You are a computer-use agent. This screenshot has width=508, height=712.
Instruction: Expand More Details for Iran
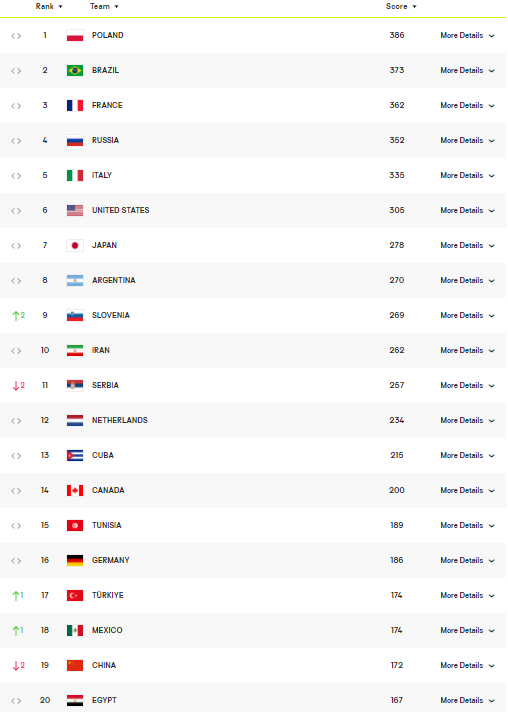tap(467, 350)
